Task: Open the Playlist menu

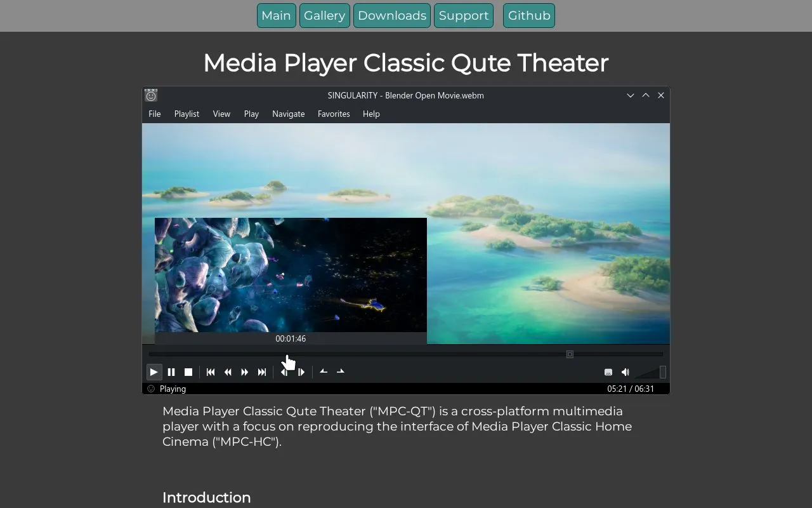Action: [x=187, y=114]
